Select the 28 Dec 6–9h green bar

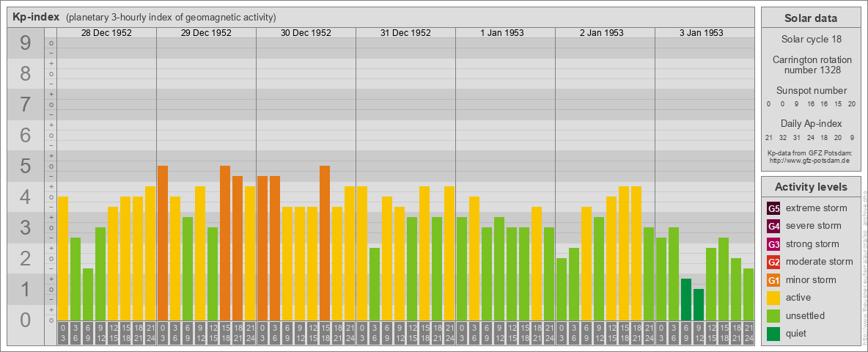(88, 295)
